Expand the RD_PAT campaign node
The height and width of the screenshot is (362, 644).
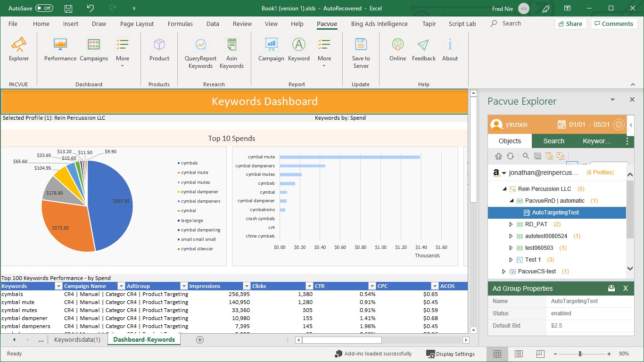[511, 224]
